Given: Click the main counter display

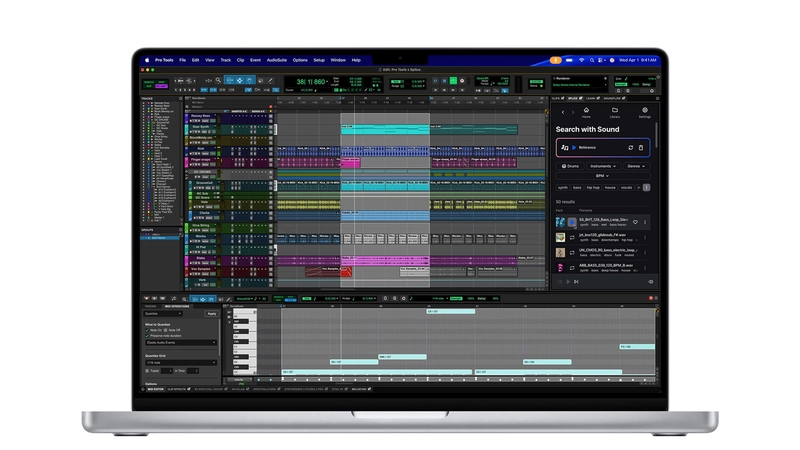Looking at the screenshot, I should [311, 82].
